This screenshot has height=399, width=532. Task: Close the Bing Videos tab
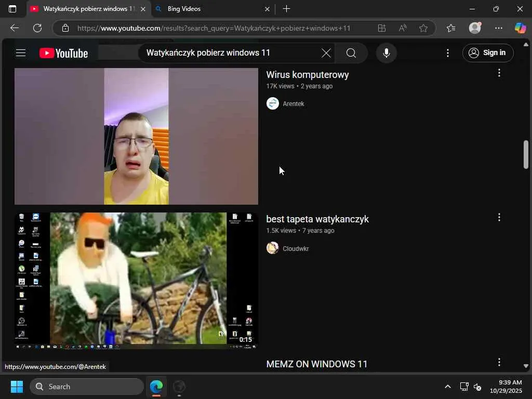pyautogui.click(x=267, y=9)
